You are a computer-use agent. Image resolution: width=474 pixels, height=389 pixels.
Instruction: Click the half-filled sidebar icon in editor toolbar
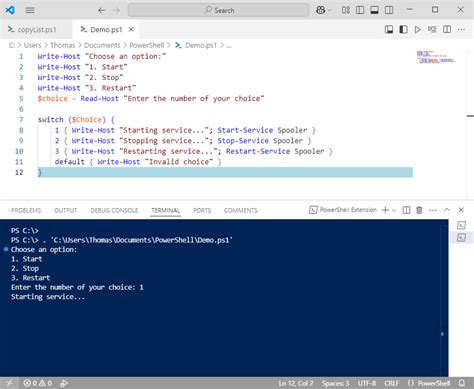403,30
